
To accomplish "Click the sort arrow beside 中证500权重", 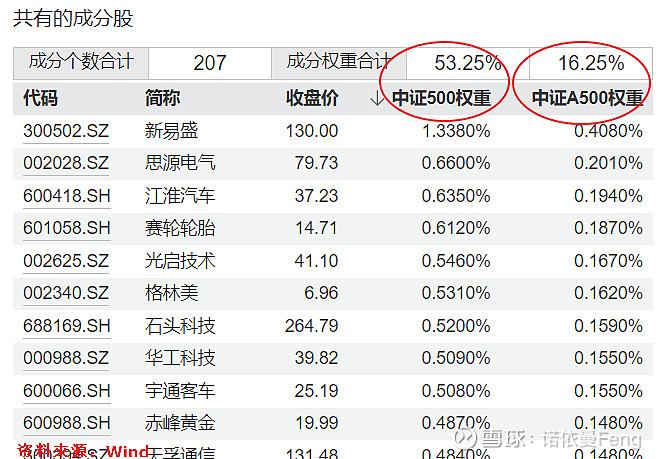I will click(x=377, y=98).
